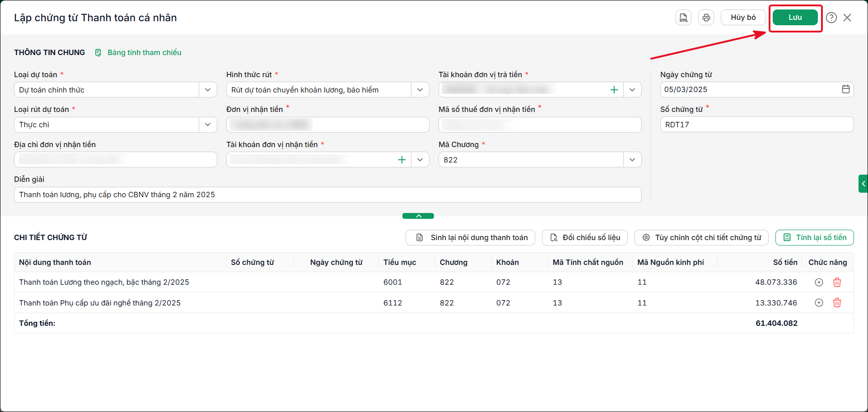
Task: Open the help question mark icon
Action: (831, 18)
